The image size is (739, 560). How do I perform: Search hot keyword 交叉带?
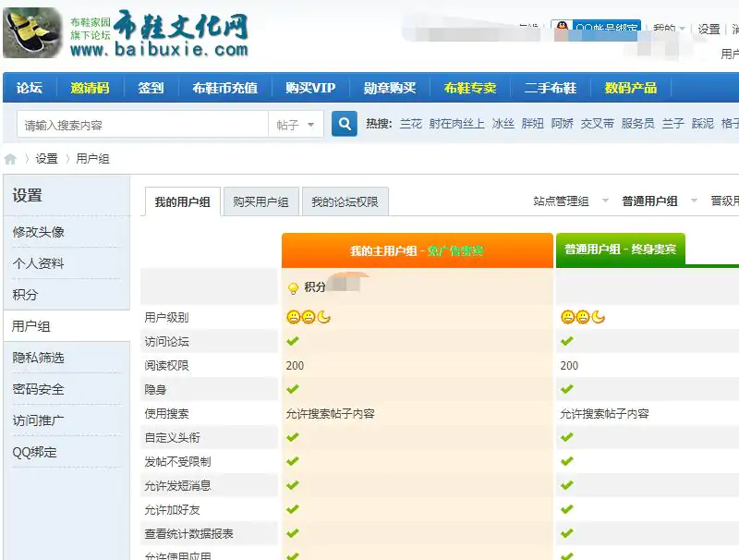pos(597,124)
